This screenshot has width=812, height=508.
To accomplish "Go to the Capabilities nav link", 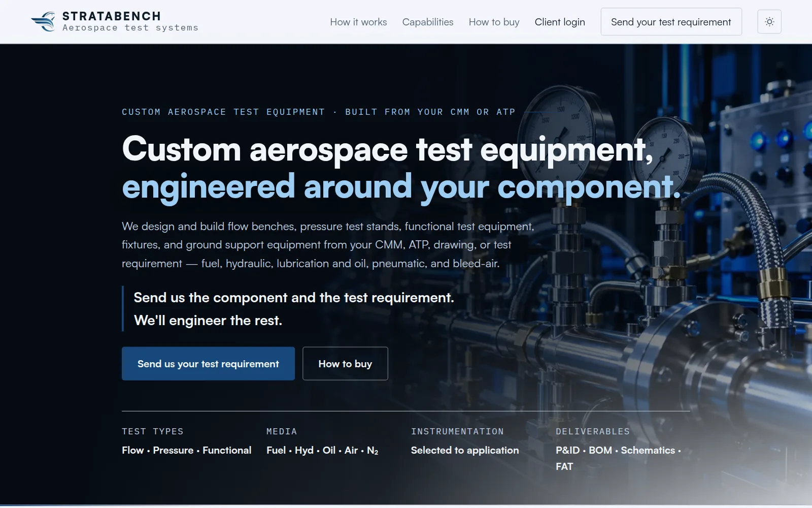I will [428, 22].
